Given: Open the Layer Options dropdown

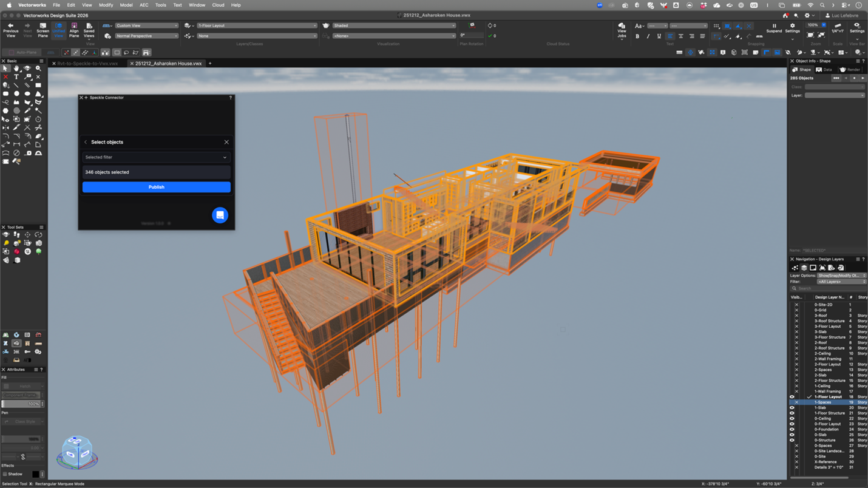Looking at the screenshot, I should point(841,276).
